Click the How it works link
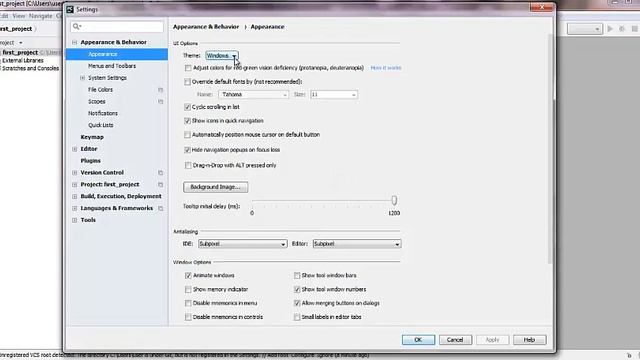The height and width of the screenshot is (360, 640). tap(386, 68)
